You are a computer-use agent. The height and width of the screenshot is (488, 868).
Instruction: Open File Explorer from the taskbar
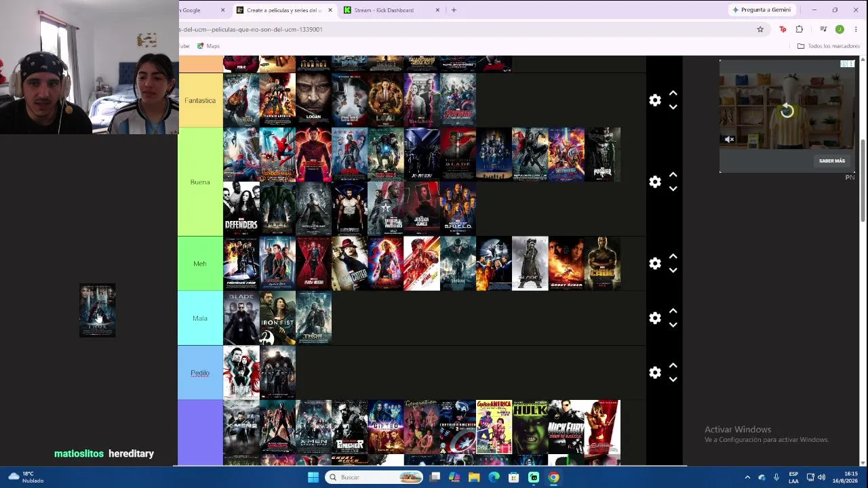(x=474, y=477)
